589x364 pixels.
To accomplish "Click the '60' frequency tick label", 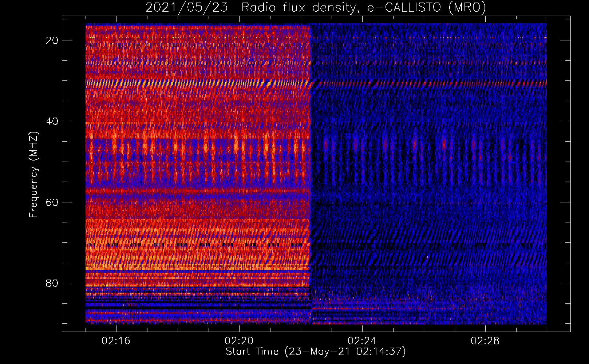I will pos(52,202).
